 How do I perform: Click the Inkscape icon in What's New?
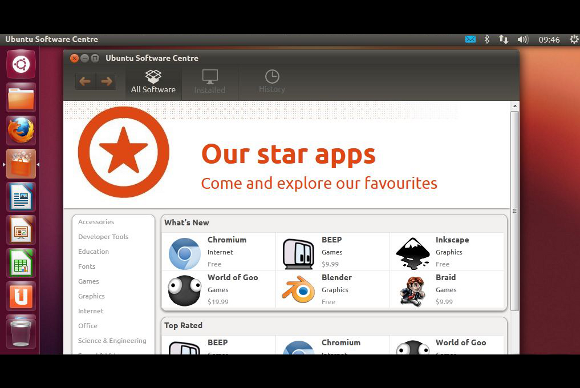413,253
